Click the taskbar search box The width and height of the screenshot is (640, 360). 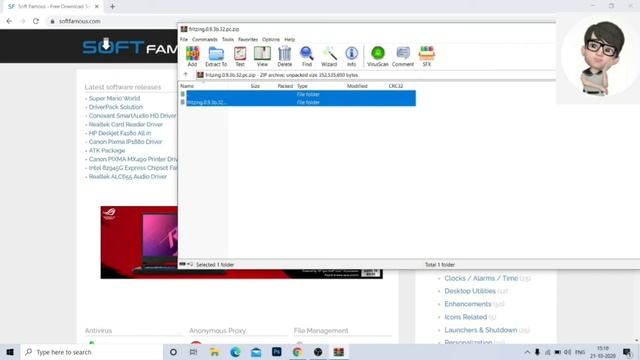(91, 352)
